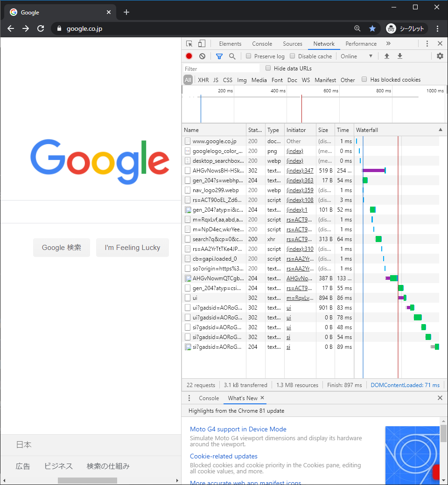Reload the page
Viewport: 448px width, 485px height.
(41, 28)
